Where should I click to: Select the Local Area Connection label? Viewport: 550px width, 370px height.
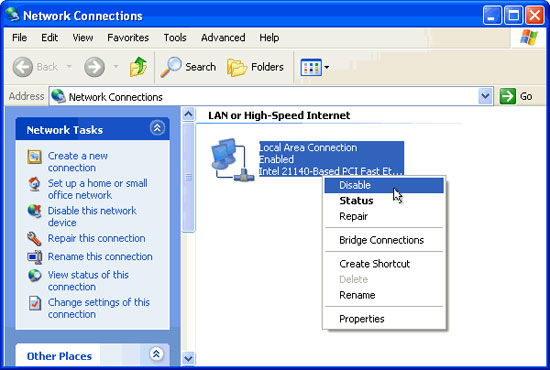308,148
